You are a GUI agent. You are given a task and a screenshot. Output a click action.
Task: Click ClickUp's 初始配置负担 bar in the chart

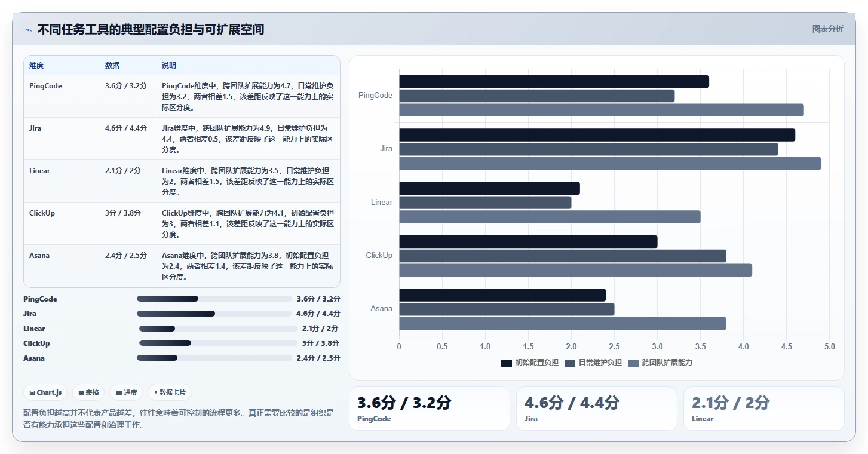pos(528,241)
